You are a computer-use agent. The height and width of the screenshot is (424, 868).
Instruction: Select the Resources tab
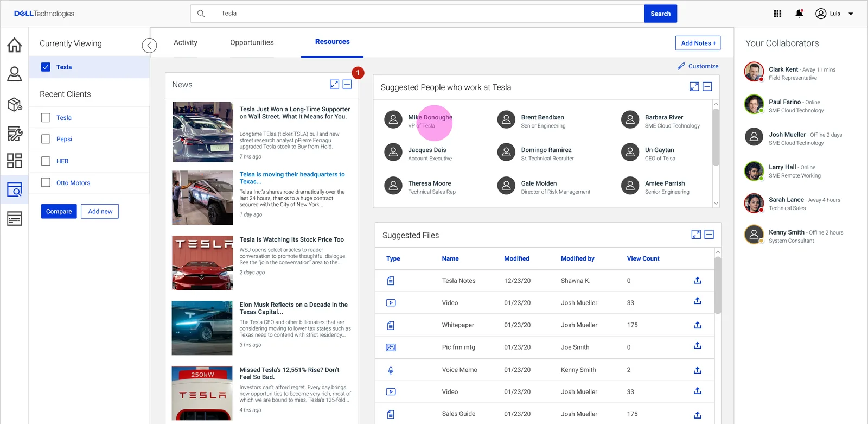tap(333, 42)
